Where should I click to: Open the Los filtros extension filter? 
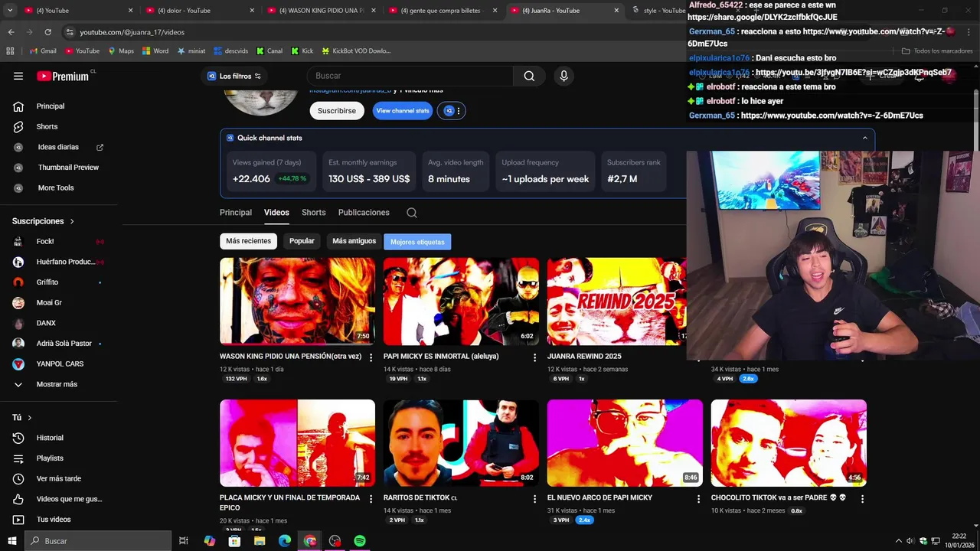(234, 76)
